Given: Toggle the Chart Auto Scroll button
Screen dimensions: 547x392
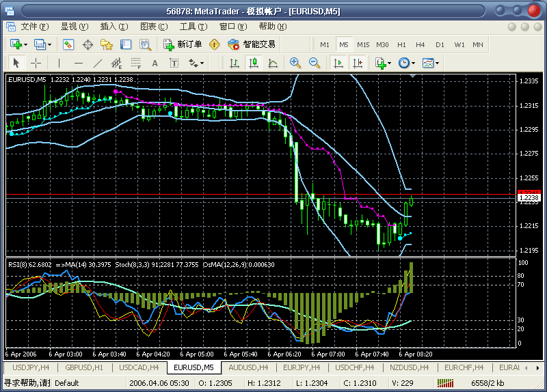Looking at the screenshot, I should tap(338, 63).
